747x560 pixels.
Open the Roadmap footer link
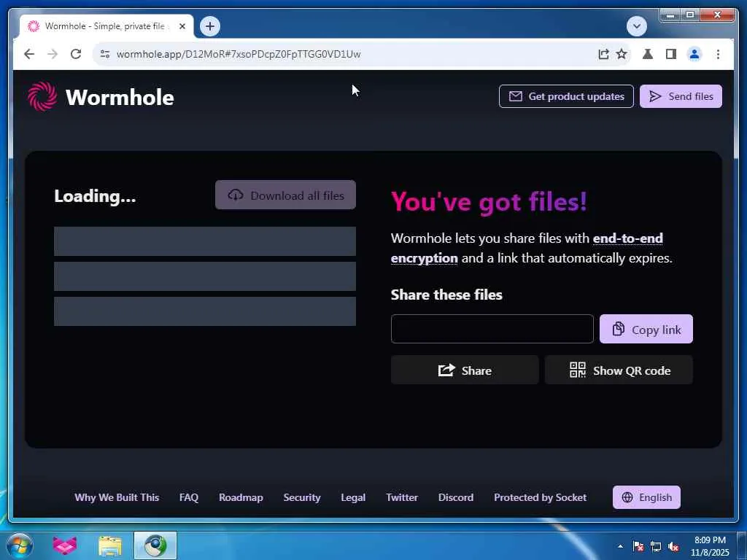[x=241, y=497]
